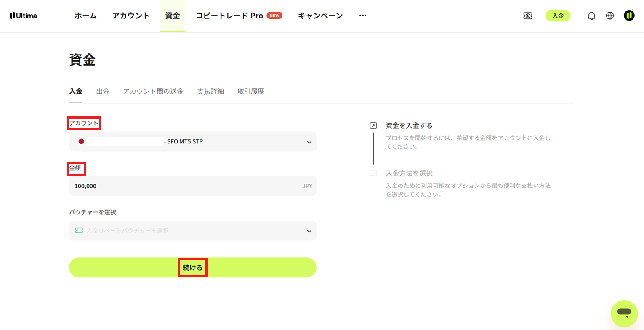The height and width of the screenshot is (330, 644).
Task: Open 入金リベートバウチャーを選択 dropdown
Action: pyautogui.click(x=193, y=230)
